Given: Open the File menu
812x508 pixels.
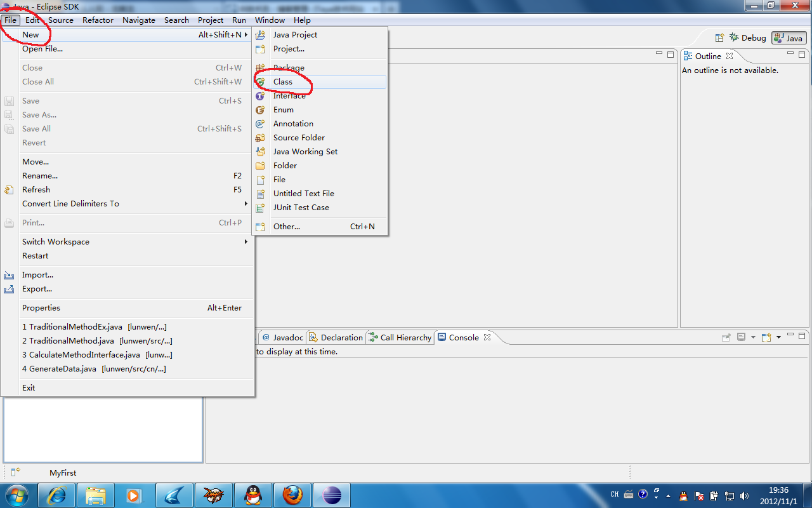Looking at the screenshot, I should point(11,20).
